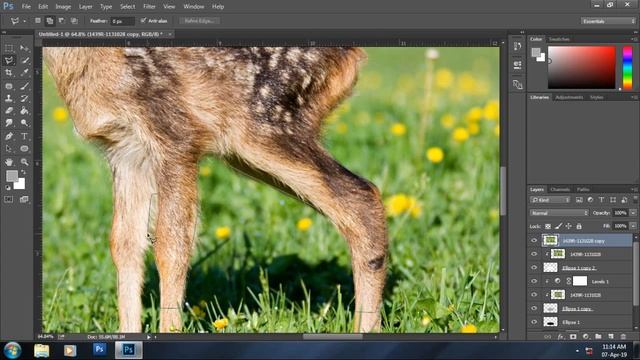Toggle lock position
Screen dimensions: 640x360
569,226
